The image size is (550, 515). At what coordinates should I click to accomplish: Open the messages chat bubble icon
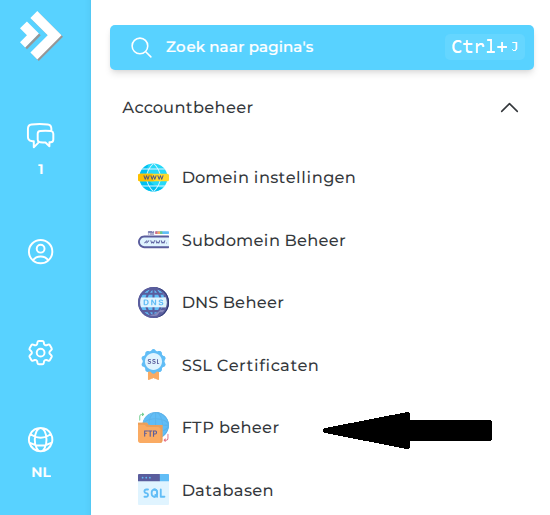[41, 135]
